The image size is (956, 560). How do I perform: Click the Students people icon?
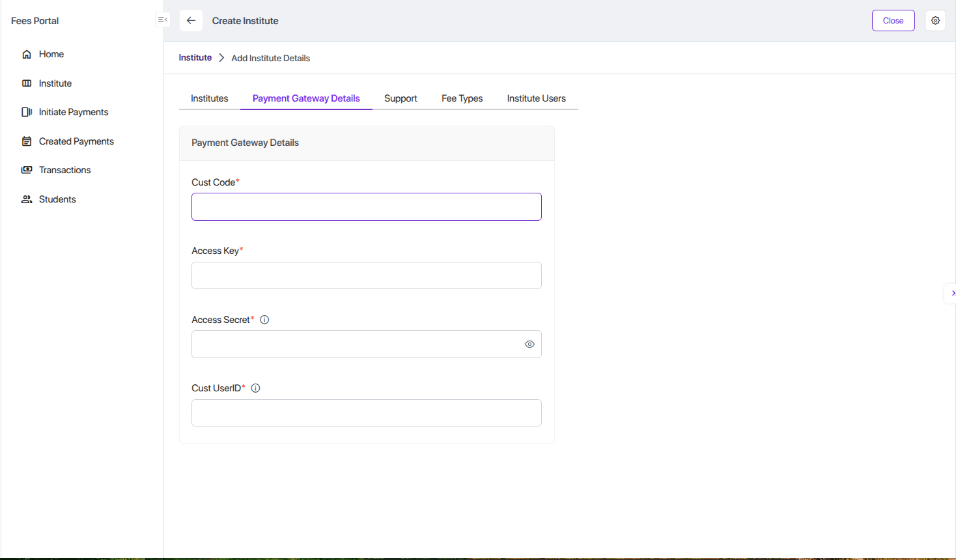(27, 199)
